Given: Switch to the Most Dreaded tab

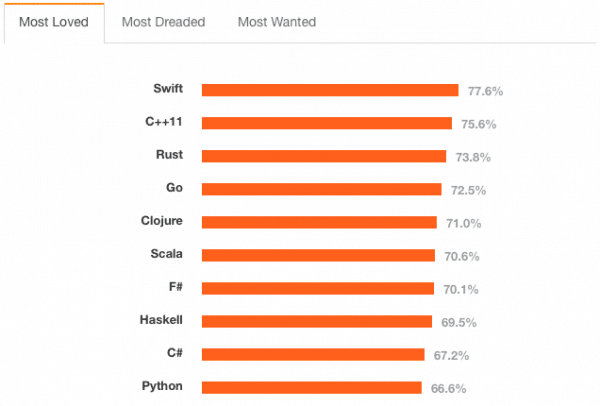Looking at the screenshot, I should pos(164,22).
